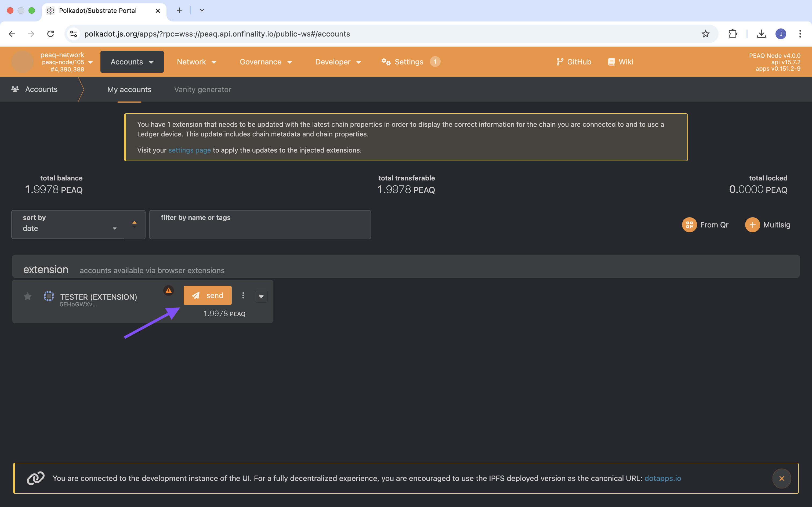
Task: Switch to the Vanity generator tab
Action: point(202,89)
